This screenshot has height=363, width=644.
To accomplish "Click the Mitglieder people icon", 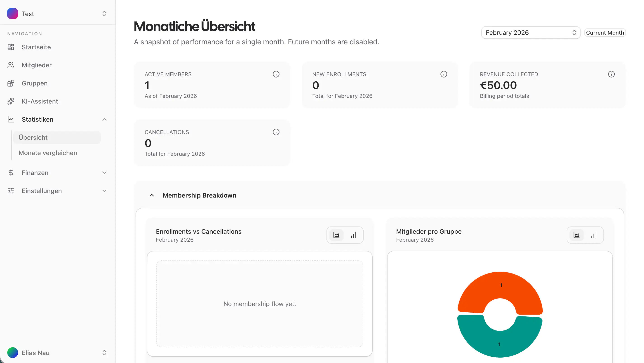I will pyautogui.click(x=11, y=65).
